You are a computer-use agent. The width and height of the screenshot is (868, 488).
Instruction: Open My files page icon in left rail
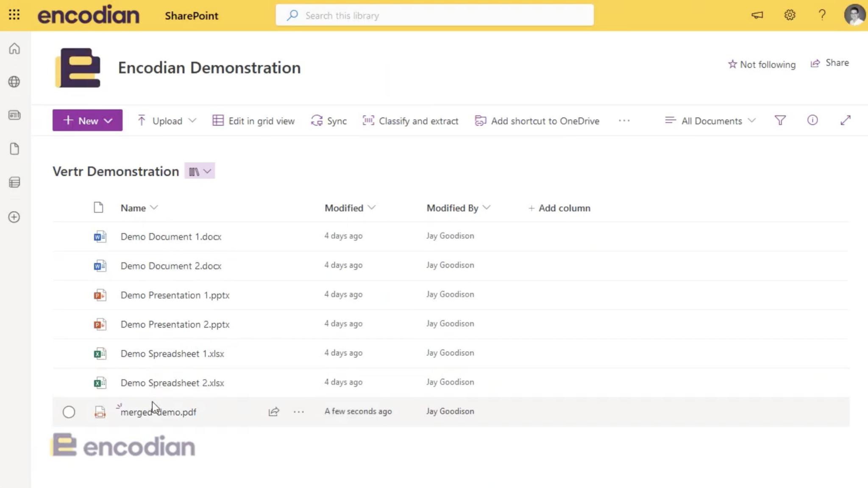pyautogui.click(x=14, y=149)
